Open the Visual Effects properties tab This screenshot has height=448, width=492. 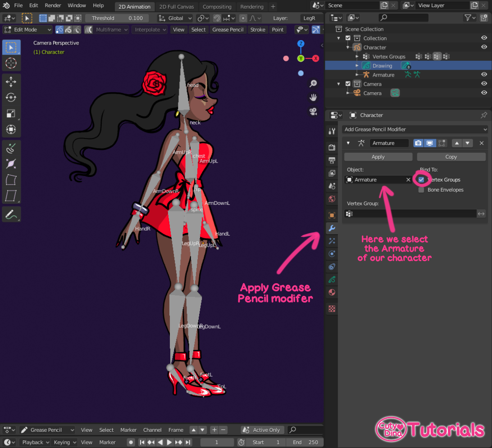click(332, 241)
